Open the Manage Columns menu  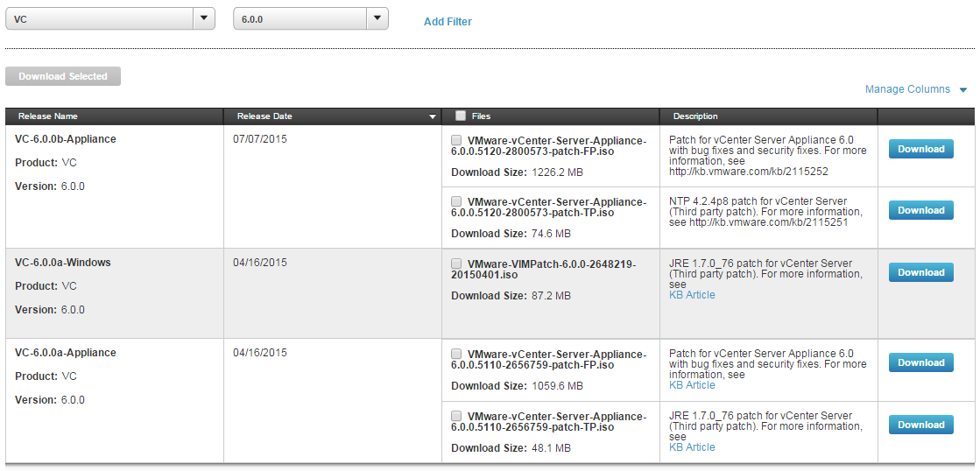(x=915, y=89)
